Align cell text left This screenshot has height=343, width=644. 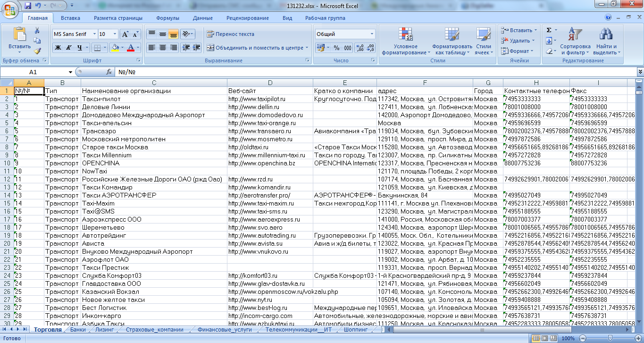click(x=152, y=48)
